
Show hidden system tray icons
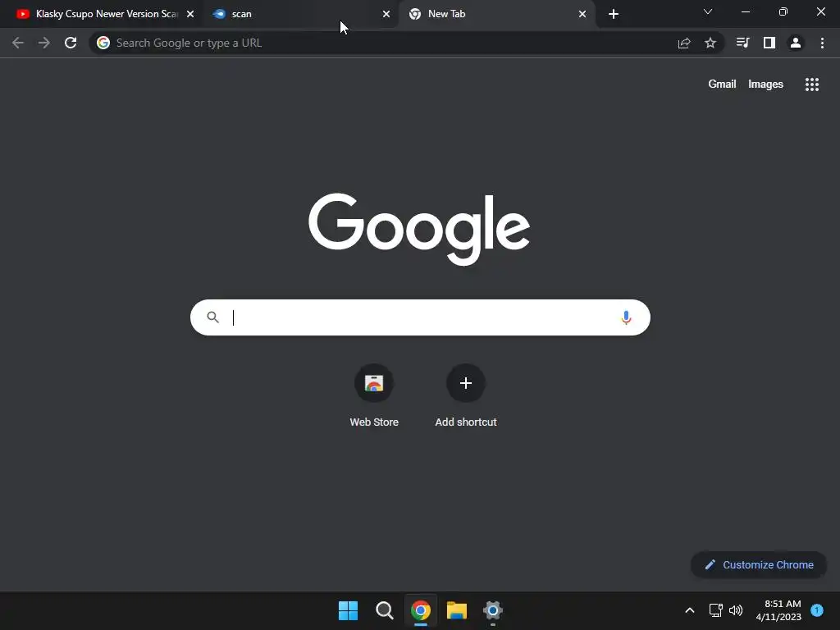pos(690,610)
